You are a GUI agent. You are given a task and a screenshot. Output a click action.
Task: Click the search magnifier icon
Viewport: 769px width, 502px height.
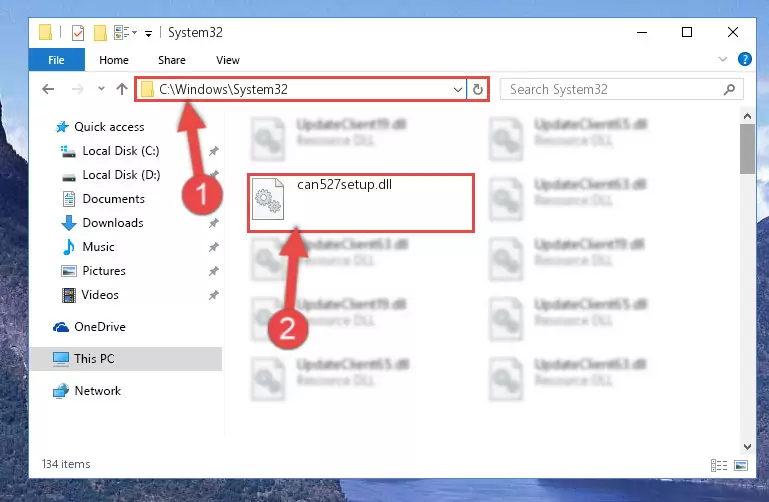729,90
